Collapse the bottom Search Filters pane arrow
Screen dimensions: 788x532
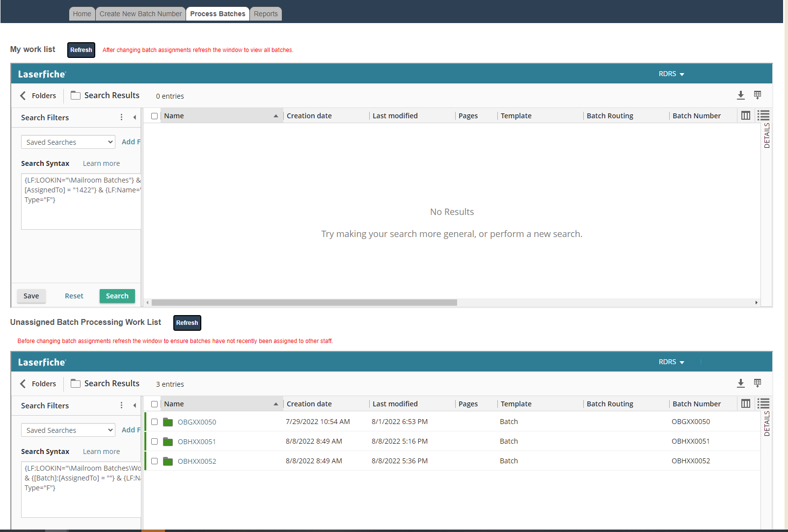pos(135,405)
